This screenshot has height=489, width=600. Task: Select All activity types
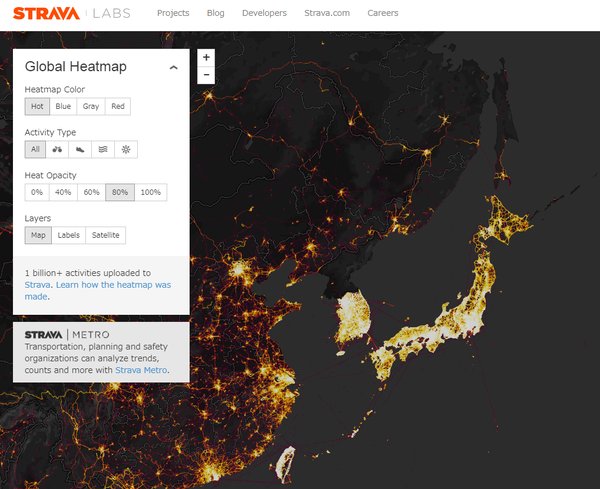tap(35, 149)
